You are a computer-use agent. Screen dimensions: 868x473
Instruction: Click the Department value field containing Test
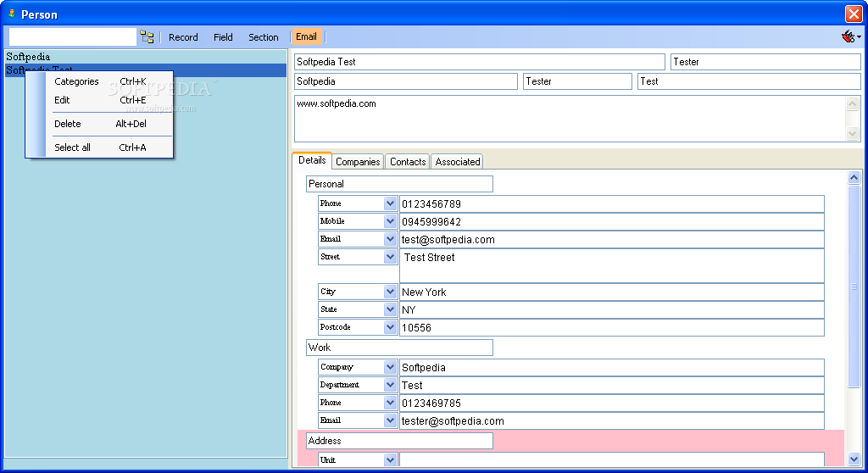click(612, 385)
